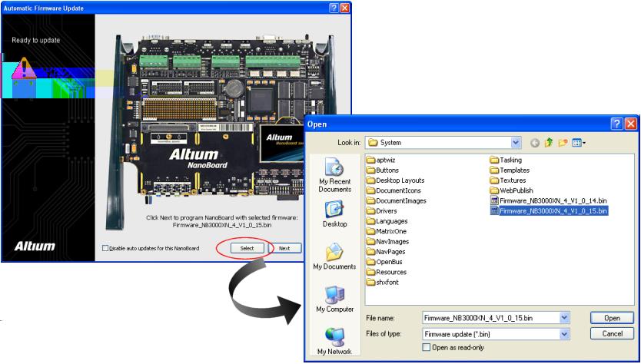The image size is (641, 364).
Task: Go to My Recent Documents
Action: [x=335, y=175]
